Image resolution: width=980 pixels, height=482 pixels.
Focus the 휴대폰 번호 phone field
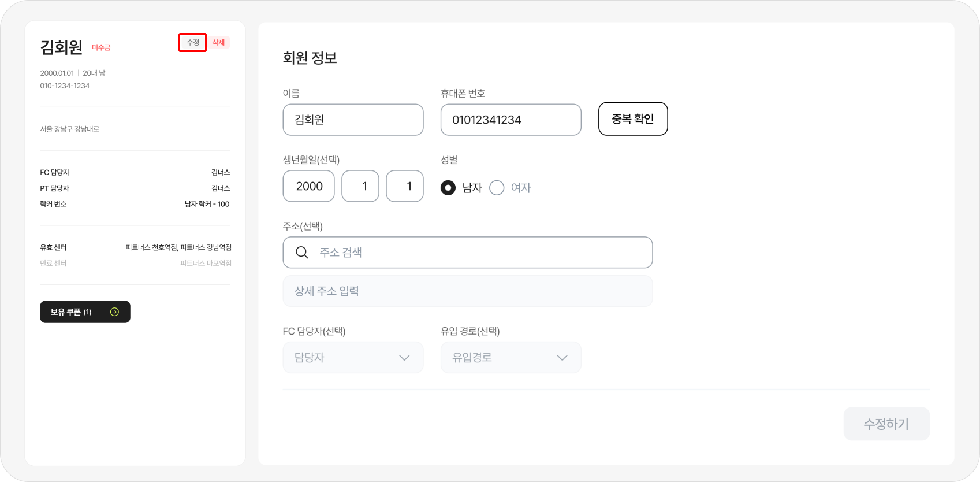click(x=511, y=120)
